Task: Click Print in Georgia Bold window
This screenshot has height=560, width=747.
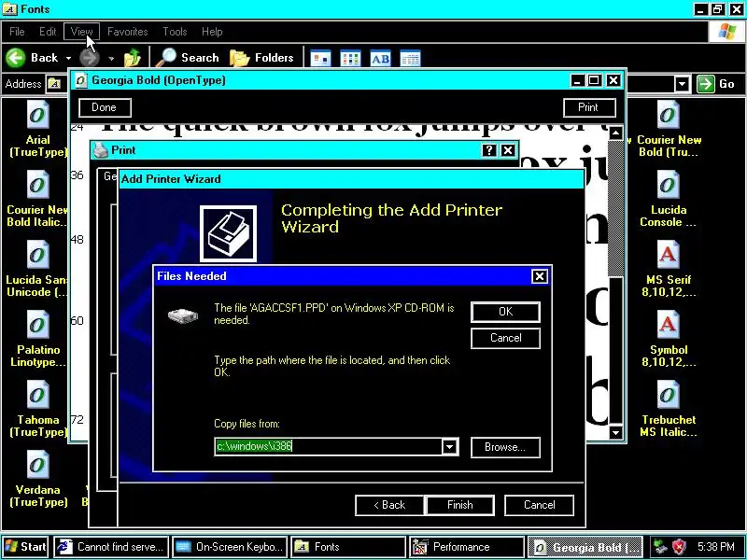Action: click(x=589, y=107)
